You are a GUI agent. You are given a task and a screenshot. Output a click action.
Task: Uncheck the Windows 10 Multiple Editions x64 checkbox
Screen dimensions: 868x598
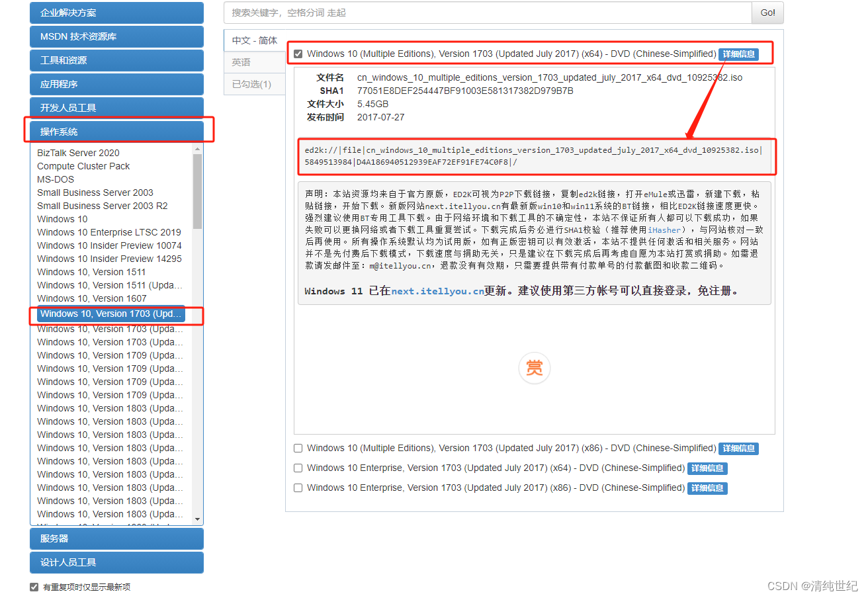tap(298, 54)
